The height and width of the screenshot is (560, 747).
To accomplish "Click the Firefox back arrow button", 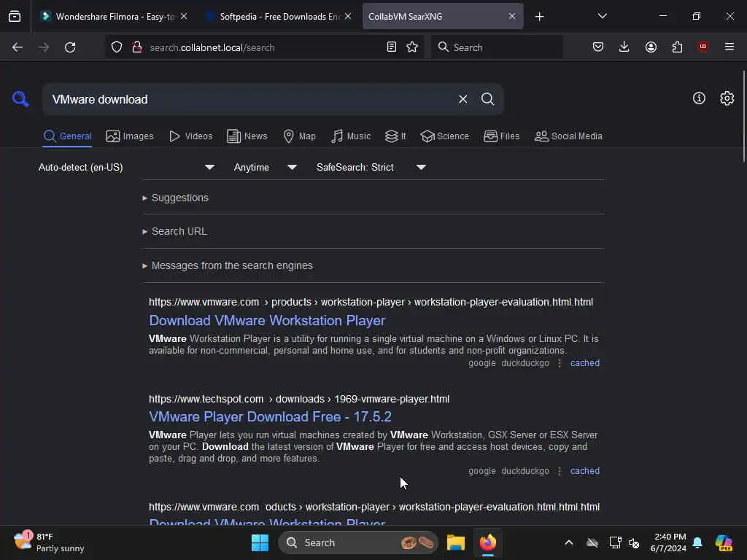I will coord(18,47).
